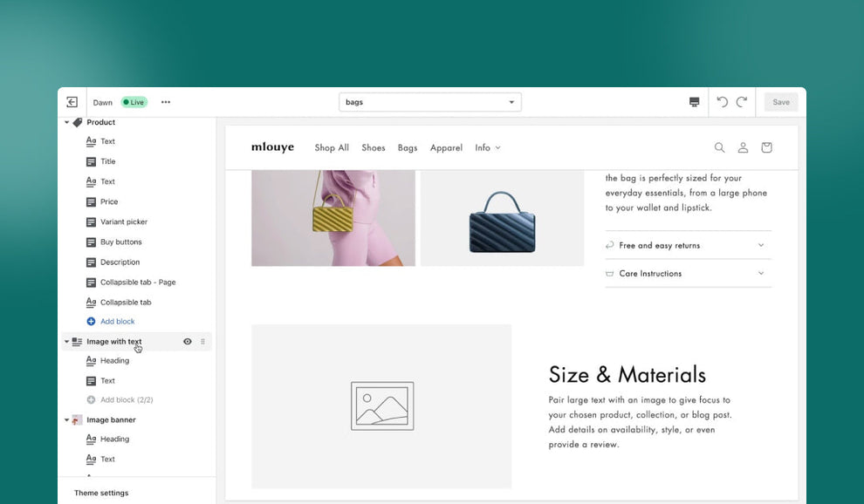The width and height of the screenshot is (864, 504).
Task: Click the Save button
Action: coord(779,102)
